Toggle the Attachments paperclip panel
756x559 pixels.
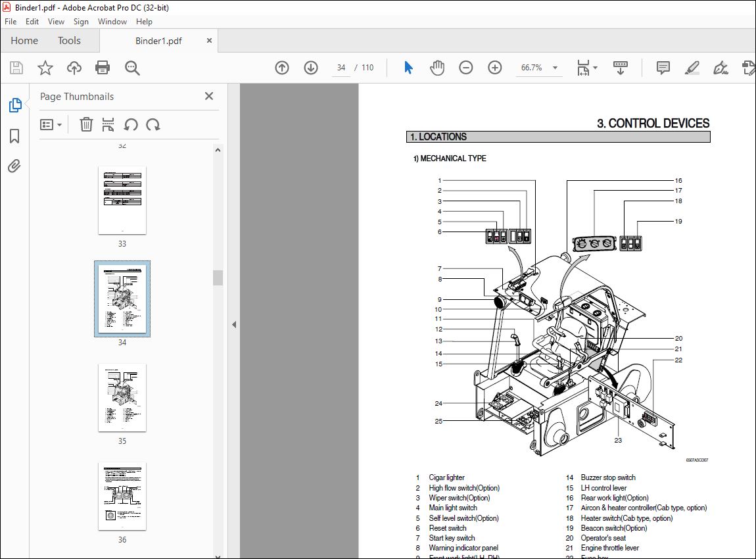pyautogui.click(x=14, y=166)
